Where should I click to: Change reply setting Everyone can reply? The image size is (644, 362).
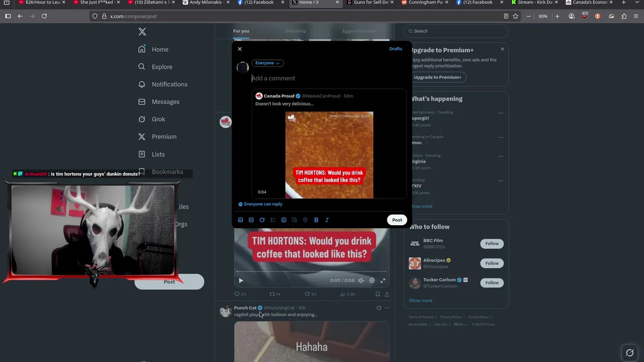(x=260, y=204)
